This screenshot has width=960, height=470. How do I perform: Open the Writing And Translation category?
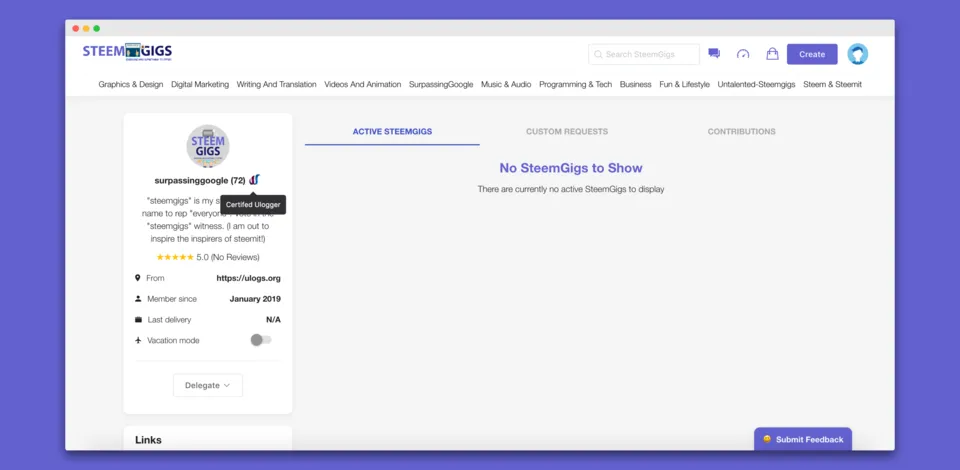click(x=277, y=84)
